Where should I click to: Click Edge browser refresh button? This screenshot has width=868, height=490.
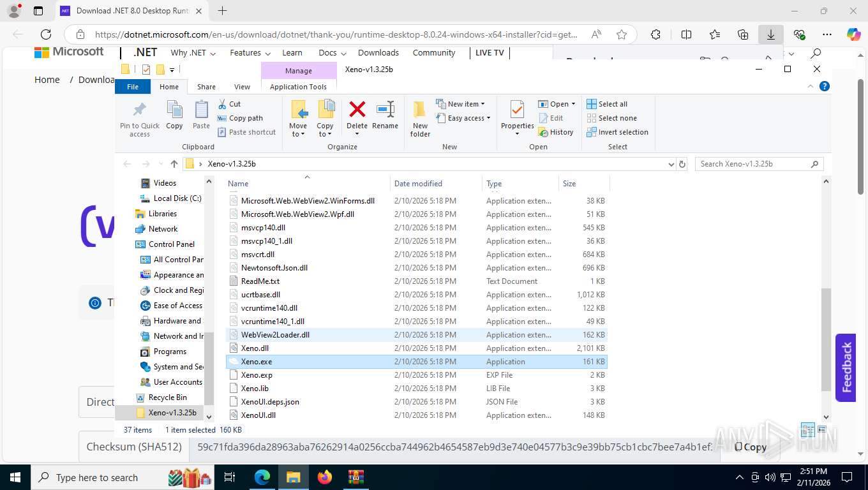pos(46,34)
